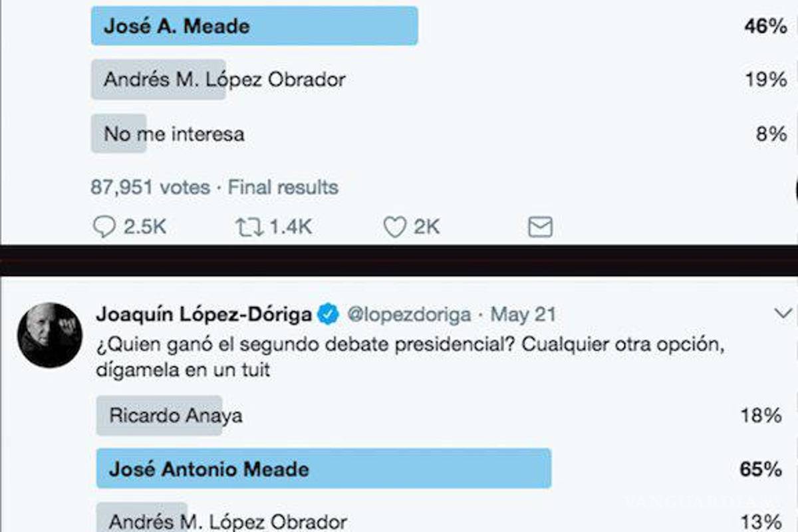798x532 pixels.
Task: Click the verified badge next to Joaquín López-Dóriga
Action: 327,313
